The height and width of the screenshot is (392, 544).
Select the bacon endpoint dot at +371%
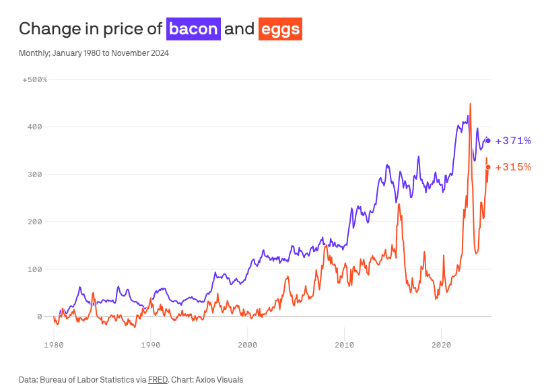(488, 141)
